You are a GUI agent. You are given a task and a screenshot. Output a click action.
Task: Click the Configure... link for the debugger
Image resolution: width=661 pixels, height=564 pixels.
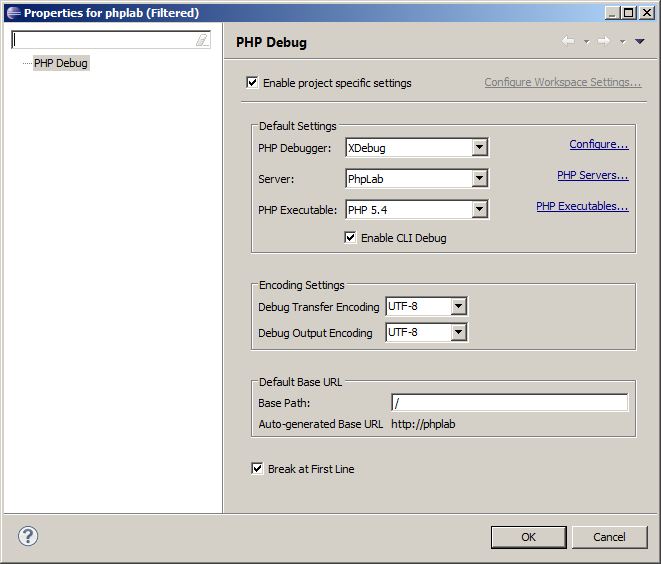pyautogui.click(x=599, y=144)
